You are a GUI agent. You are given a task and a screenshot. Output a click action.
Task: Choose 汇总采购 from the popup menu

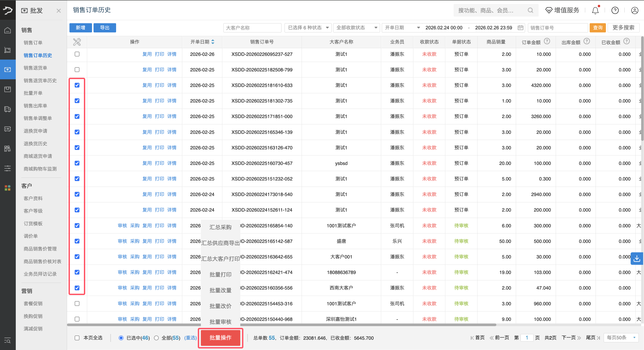[x=220, y=227]
